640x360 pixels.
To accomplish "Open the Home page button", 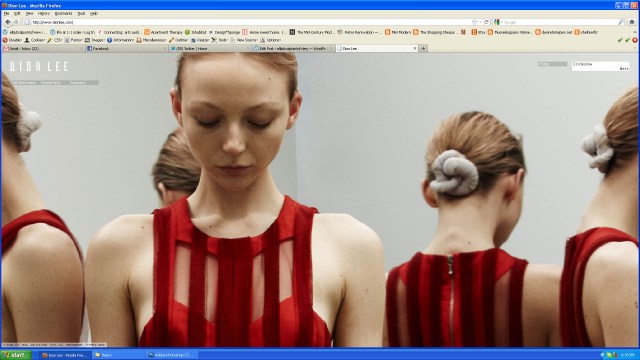I will pos(632,22).
